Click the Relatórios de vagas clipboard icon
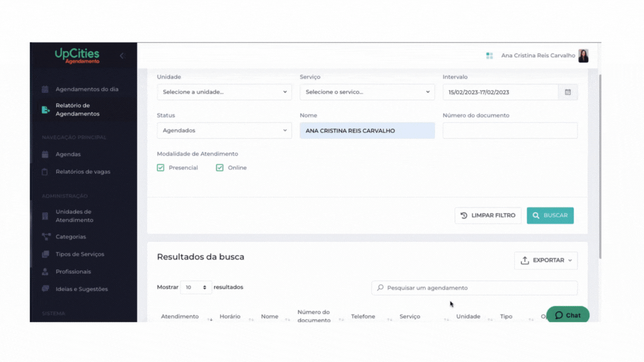 pos(45,172)
